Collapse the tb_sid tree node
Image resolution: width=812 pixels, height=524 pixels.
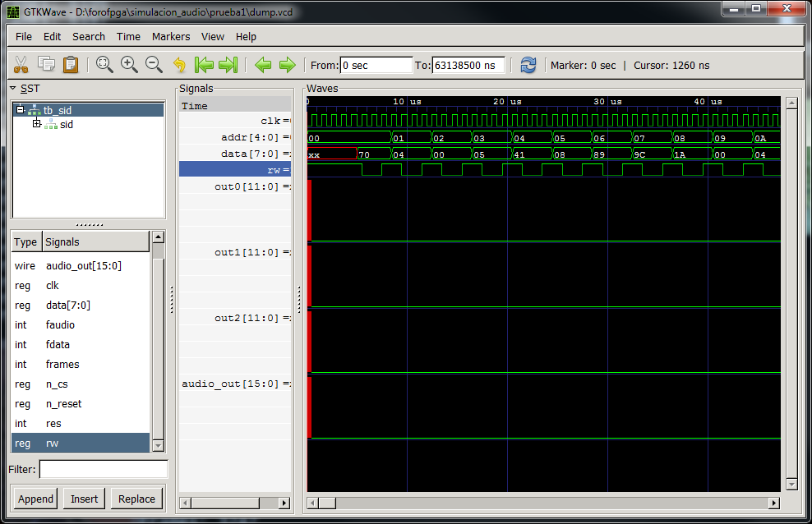tap(21, 110)
